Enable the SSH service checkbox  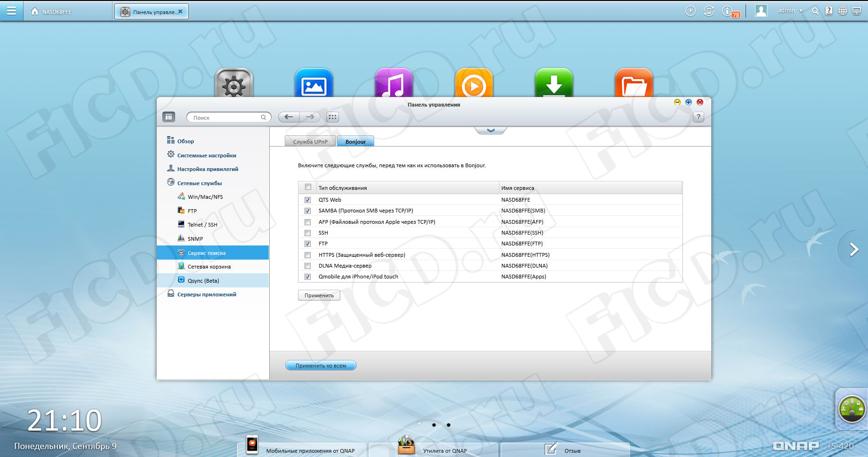307,233
